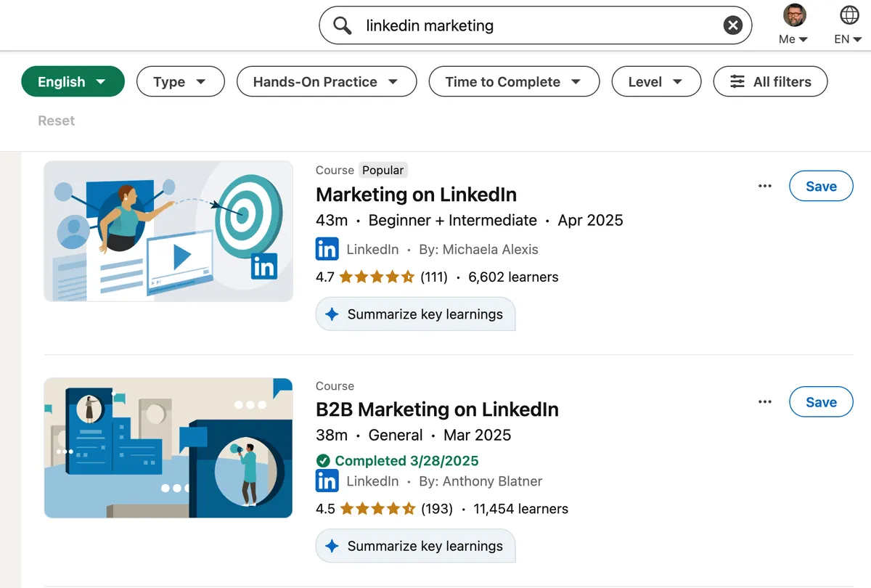The height and width of the screenshot is (588, 871).
Task: Expand the Type filter dropdown
Action: pyautogui.click(x=181, y=82)
